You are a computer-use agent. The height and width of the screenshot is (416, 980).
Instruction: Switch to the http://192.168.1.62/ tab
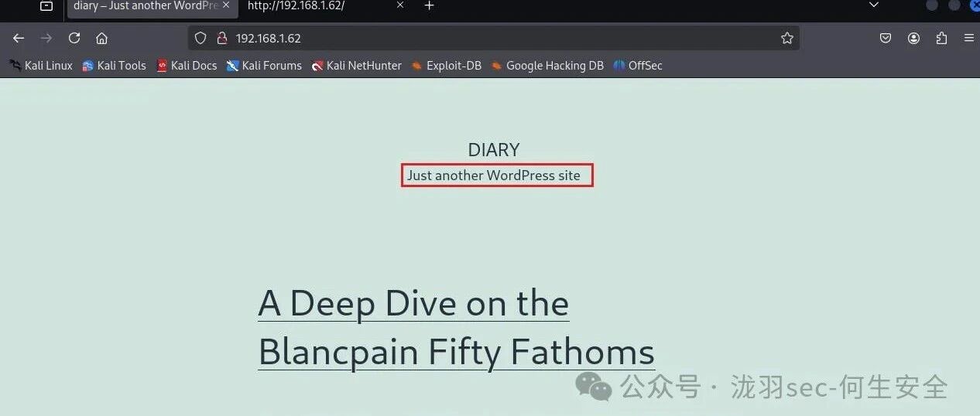coord(327,8)
